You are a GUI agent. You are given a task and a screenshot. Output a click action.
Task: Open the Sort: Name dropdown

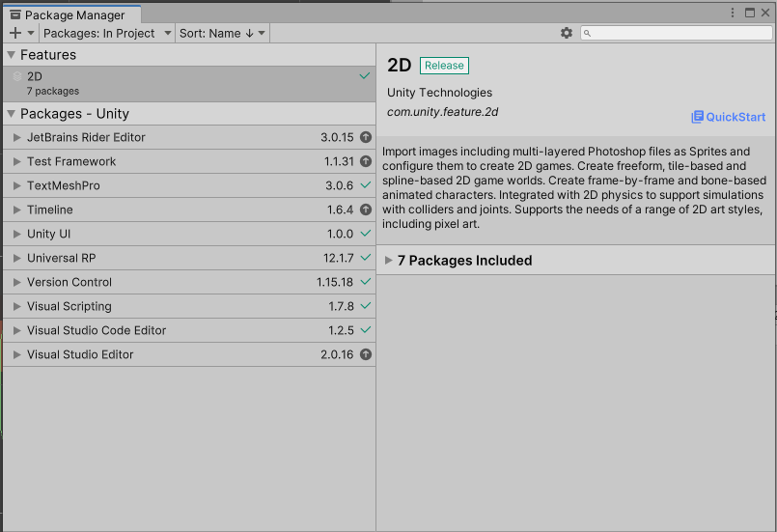click(222, 33)
